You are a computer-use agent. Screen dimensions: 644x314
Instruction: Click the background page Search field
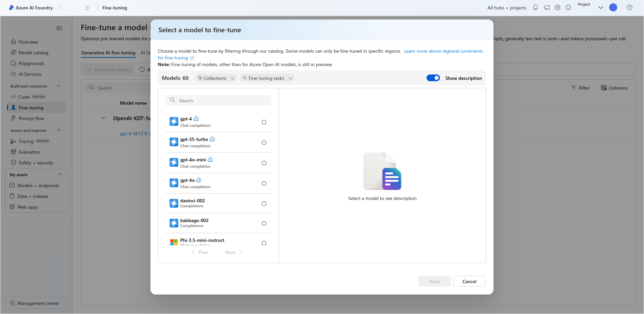(117, 88)
